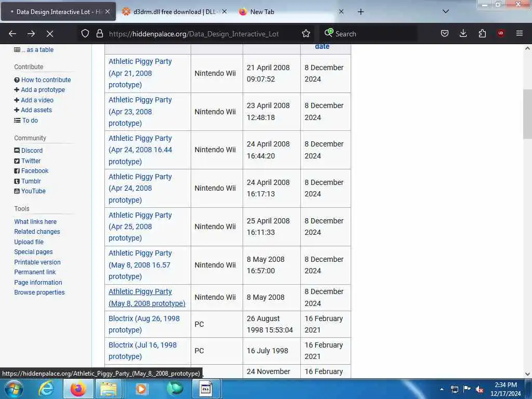532x399 pixels.
Task: View site security via the padlock icon
Action: point(99,34)
